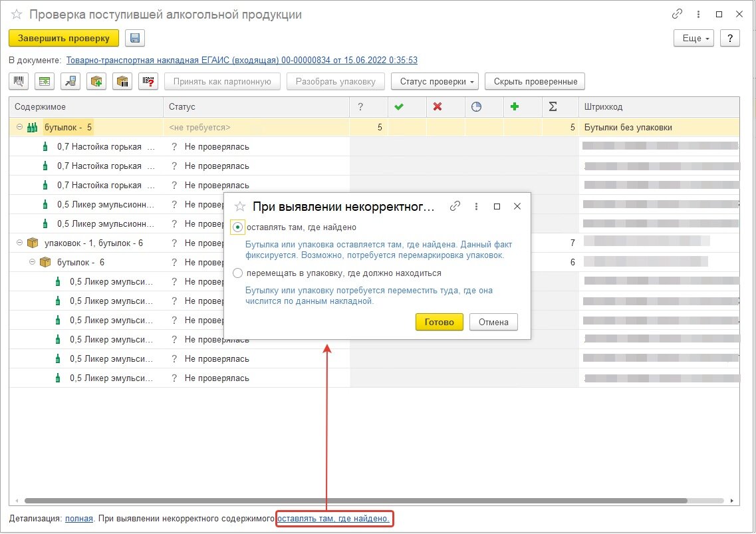Close the dialog with X
Viewport: 756px width, 534px height.
[517, 206]
